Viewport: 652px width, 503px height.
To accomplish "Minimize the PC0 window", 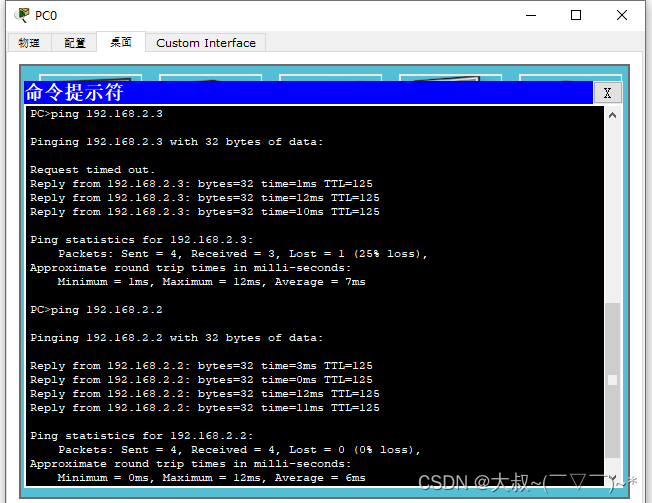I will (x=531, y=15).
